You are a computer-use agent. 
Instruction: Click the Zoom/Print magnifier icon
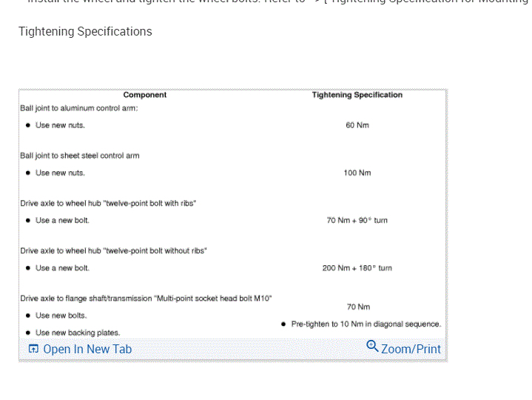373,347
